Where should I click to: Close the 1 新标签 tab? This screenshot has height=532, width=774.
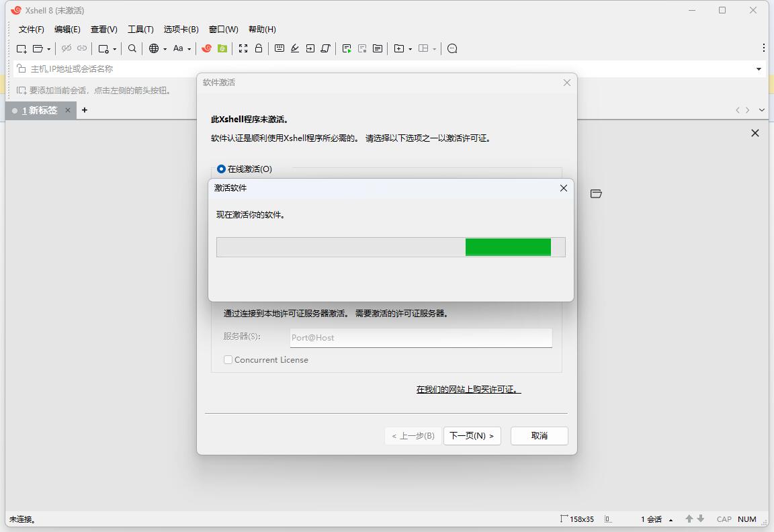coord(68,110)
